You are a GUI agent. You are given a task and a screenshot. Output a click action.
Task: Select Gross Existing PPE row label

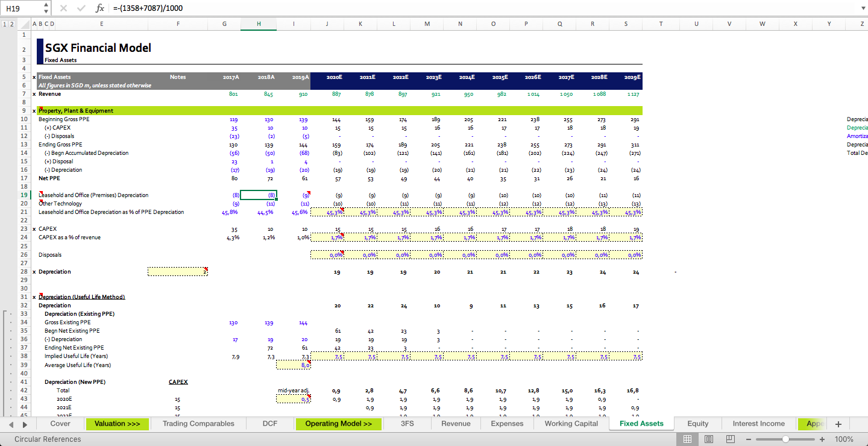(68, 322)
